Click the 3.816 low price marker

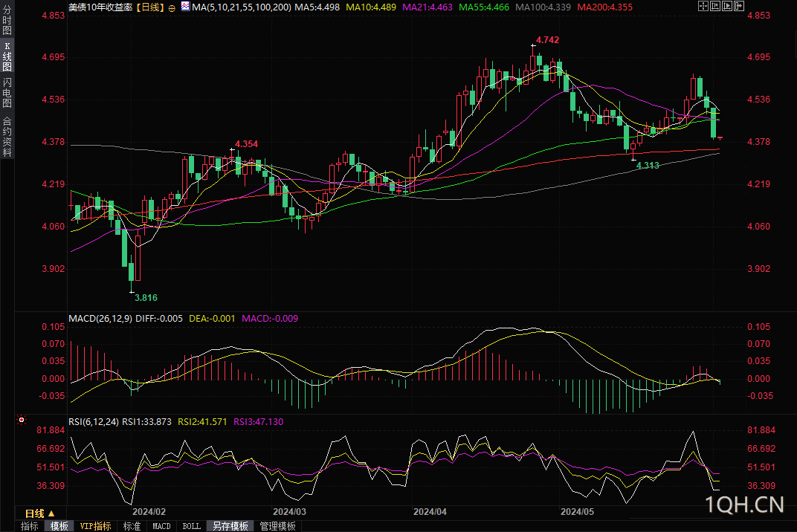pyautogui.click(x=146, y=298)
